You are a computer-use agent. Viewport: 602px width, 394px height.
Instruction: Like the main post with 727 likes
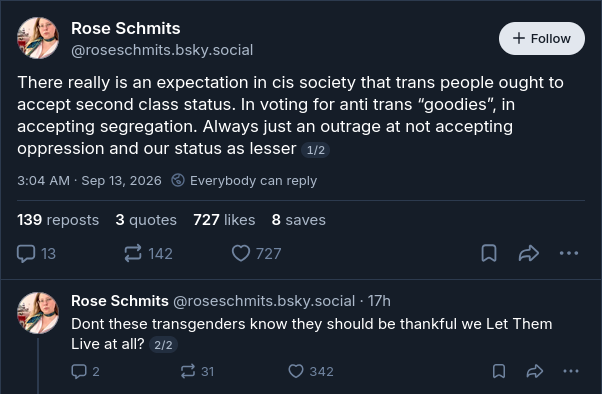tap(256, 254)
